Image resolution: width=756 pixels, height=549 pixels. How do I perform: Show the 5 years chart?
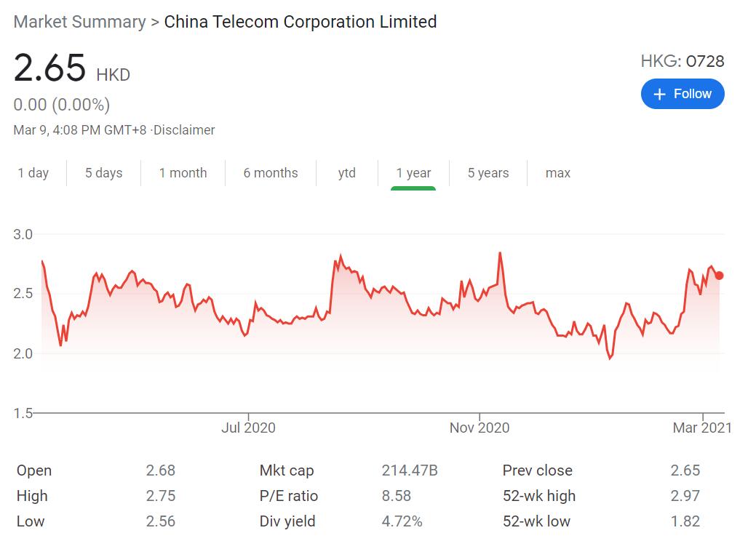[488, 173]
